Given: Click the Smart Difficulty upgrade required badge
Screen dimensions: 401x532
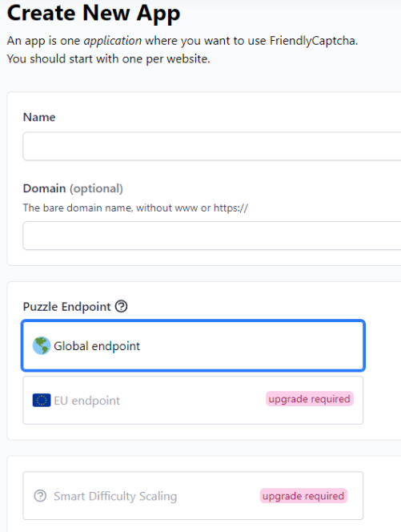Looking at the screenshot, I should tap(303, 496).
